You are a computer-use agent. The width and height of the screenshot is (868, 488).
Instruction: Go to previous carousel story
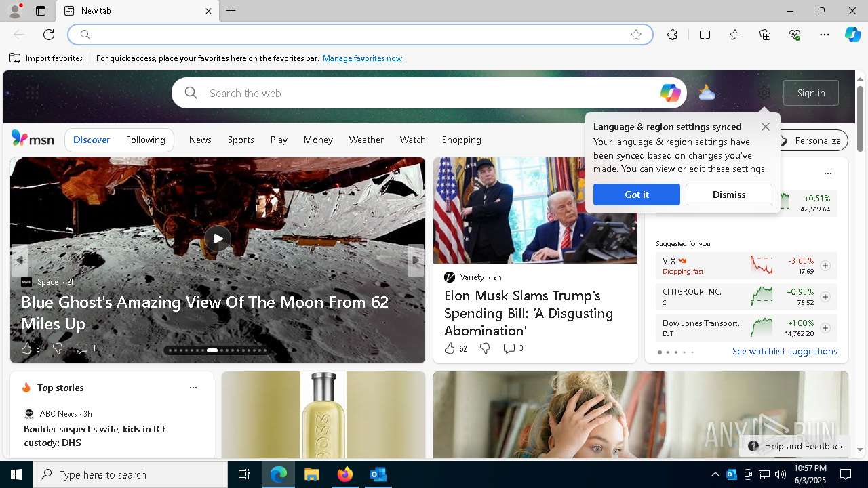19,260
